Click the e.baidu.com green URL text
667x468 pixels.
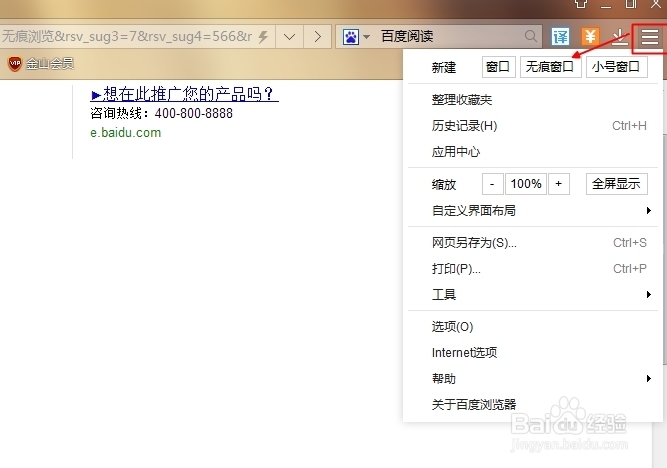pos(125,133)
